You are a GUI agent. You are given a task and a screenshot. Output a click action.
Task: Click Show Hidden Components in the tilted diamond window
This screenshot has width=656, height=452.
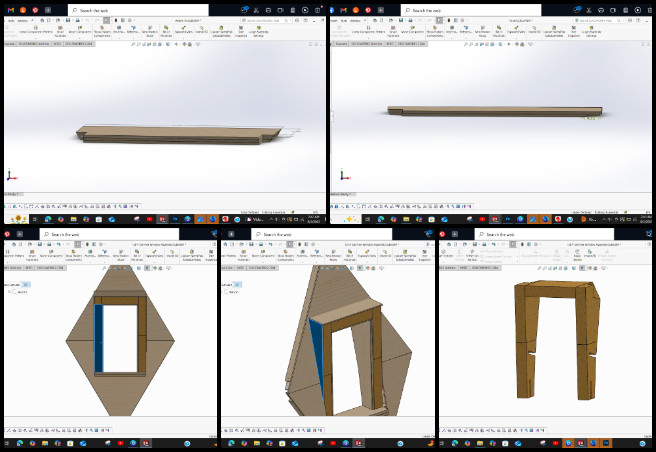coord(286,254)
